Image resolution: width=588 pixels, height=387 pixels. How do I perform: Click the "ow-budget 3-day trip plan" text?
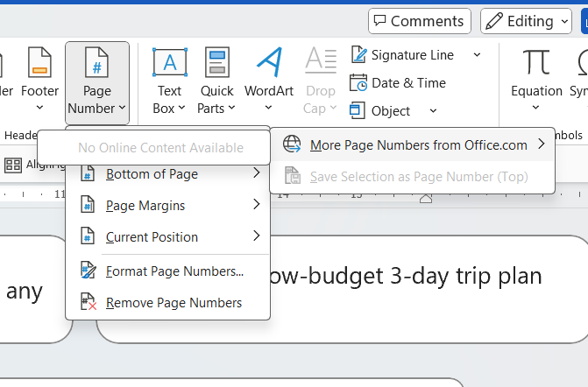point(406,276)
